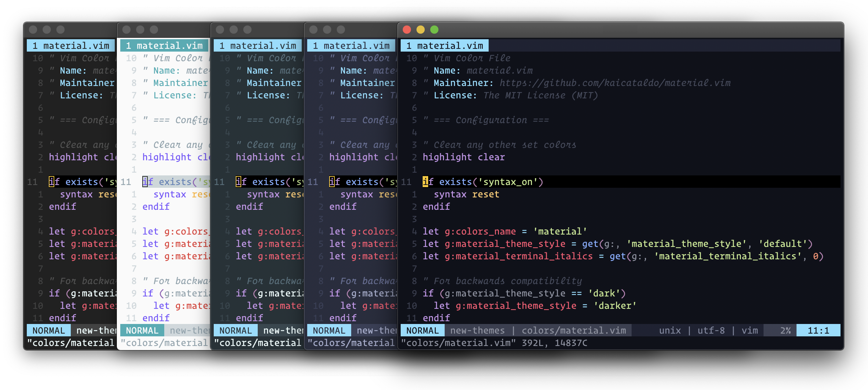Viewport: 868px width, 390px height.
Task: Click the yellow minimize button of front window
Action: pos(421,30)
